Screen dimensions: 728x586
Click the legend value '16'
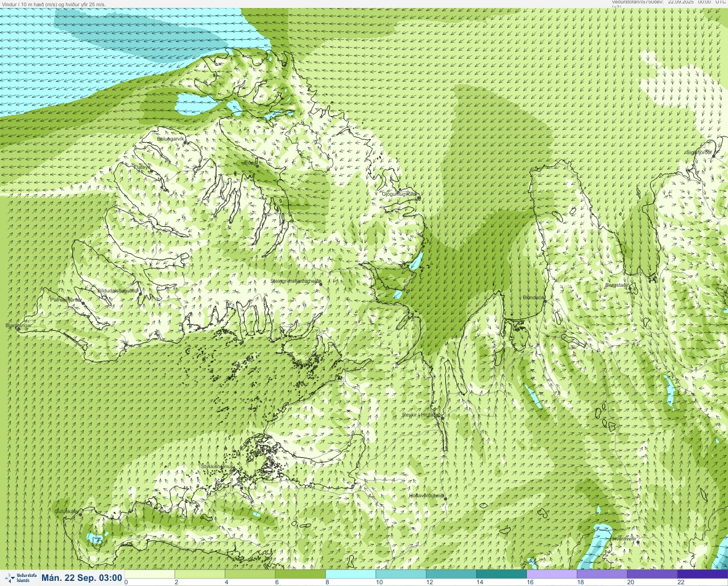530,583
